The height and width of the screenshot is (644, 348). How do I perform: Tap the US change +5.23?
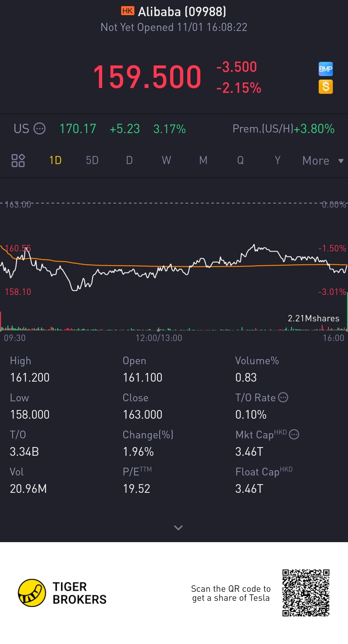pyautogui.click(x=125, y=129)
